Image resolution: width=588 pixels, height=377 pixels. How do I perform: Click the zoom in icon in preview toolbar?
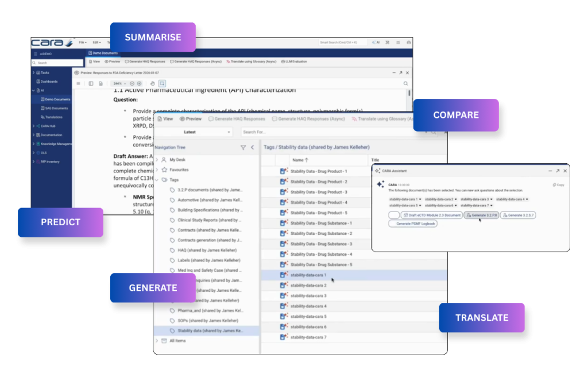140,83
